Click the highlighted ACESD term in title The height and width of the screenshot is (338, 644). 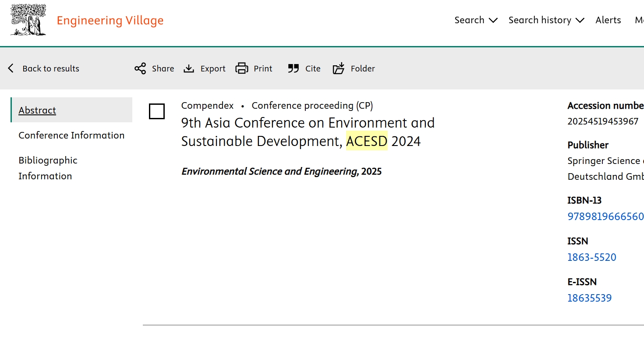[367, 142]
